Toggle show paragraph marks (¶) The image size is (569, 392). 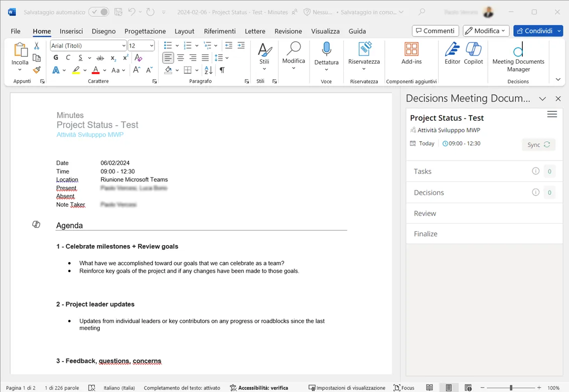[222, 70]
